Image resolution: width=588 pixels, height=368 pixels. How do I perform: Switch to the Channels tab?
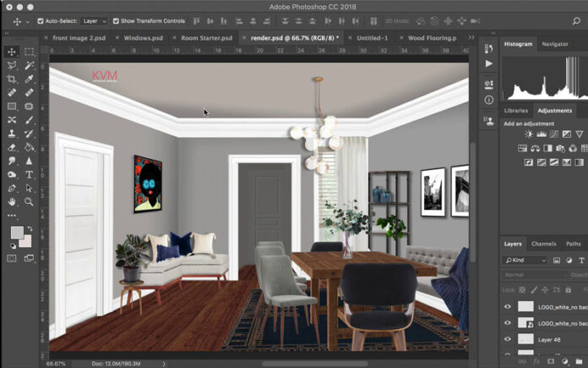coord(544,244)
